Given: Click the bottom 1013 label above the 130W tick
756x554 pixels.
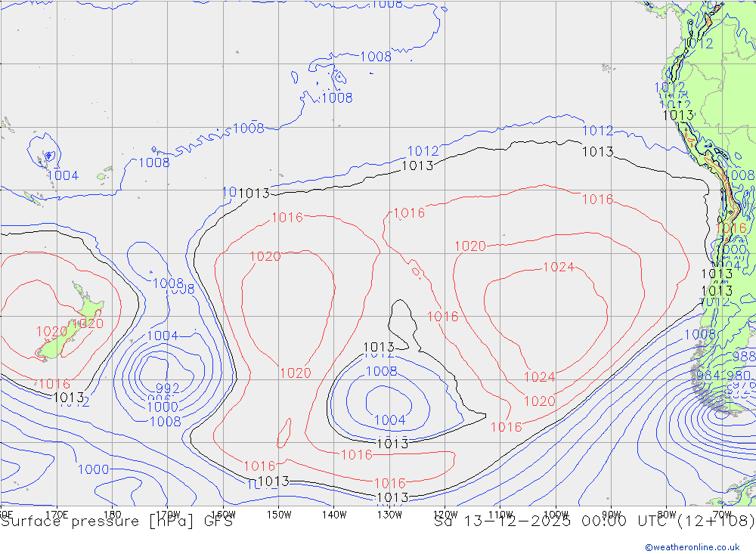Looking at the screenshot, I should tap(392, 497).
